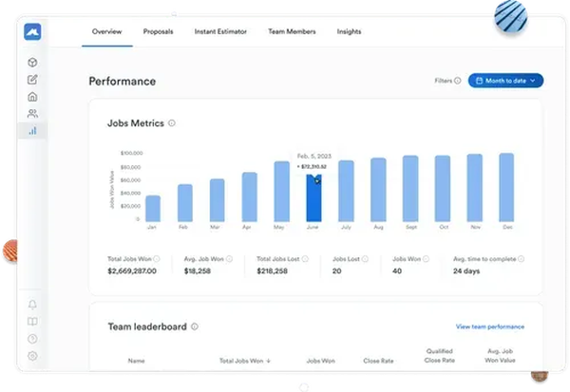
Task: Open the cube icon in sidebar
Action: pyautogui.click(x=33, y=63)
